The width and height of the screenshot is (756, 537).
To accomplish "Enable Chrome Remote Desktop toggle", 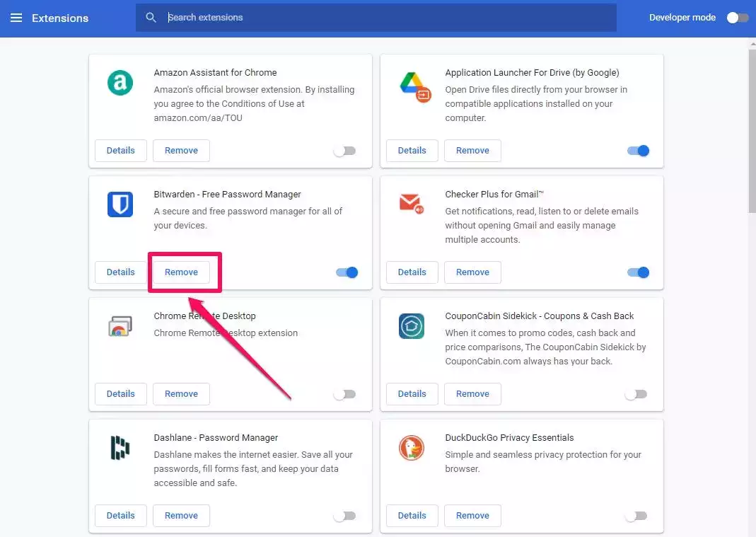I will 344,394.
